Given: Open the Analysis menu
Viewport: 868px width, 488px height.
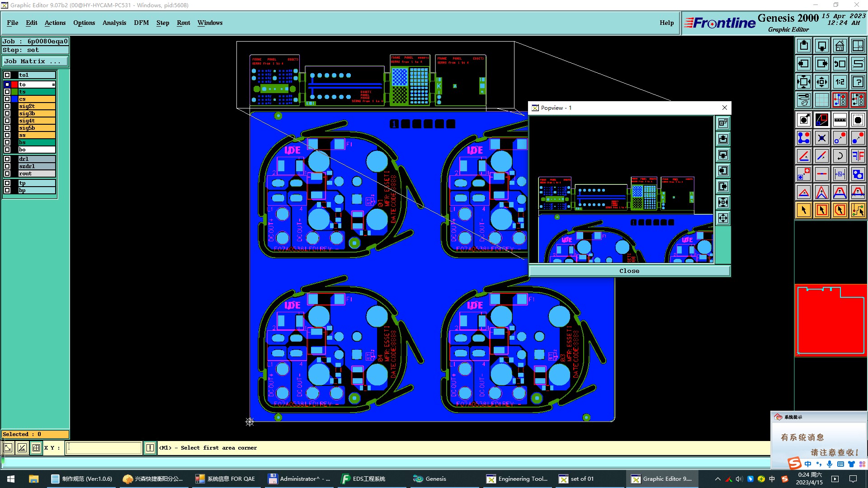Looking at the screenshot, I should tap(114, 23).
